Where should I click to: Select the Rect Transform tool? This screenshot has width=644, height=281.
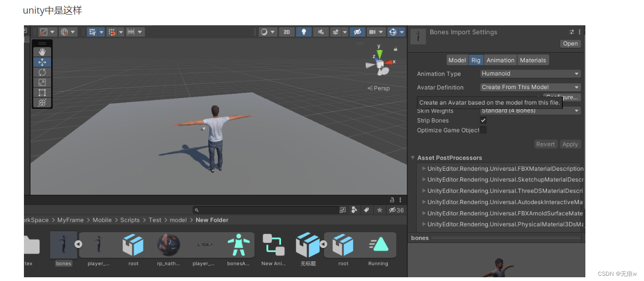pyautogui.click(x=42, y=92)
